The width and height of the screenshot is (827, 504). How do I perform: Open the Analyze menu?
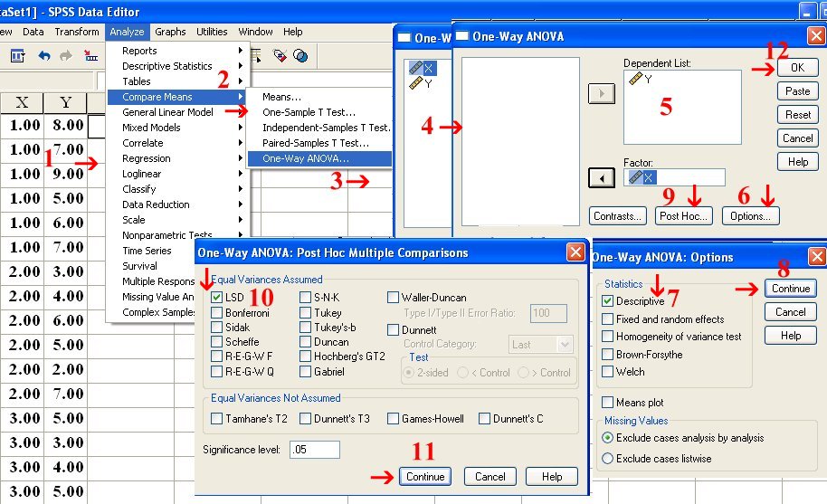[x=127, y=32]
